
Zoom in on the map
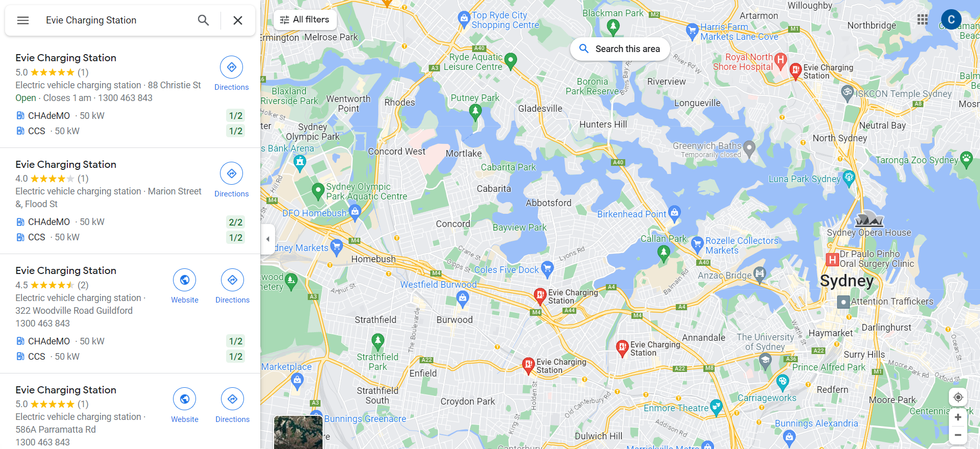pos(958,417)
